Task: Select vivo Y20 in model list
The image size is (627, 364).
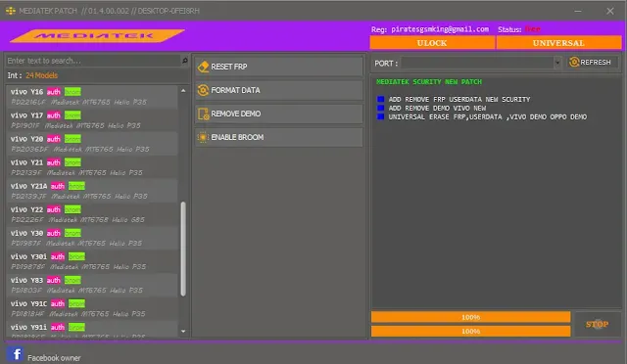Action: (x=92, y=144)
